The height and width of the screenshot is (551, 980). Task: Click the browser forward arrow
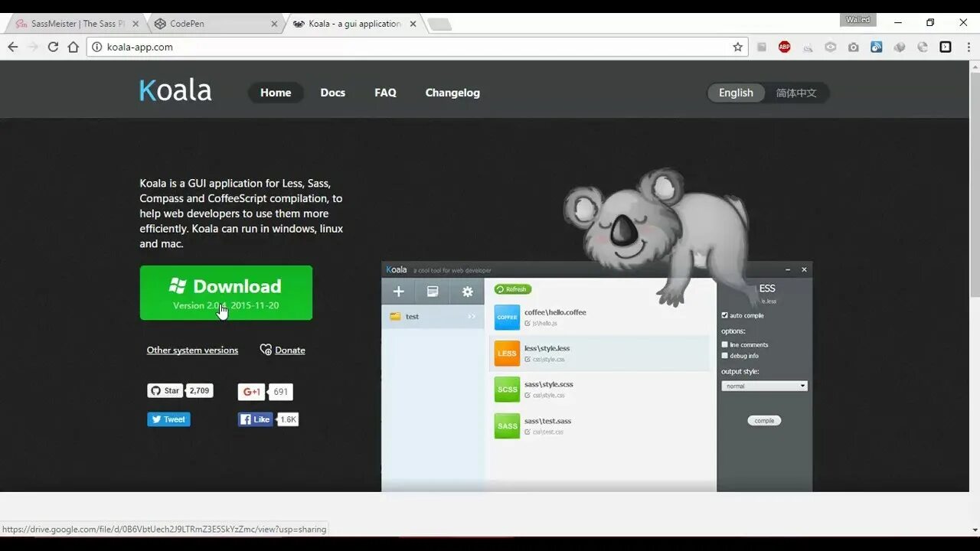click(33, 47)
